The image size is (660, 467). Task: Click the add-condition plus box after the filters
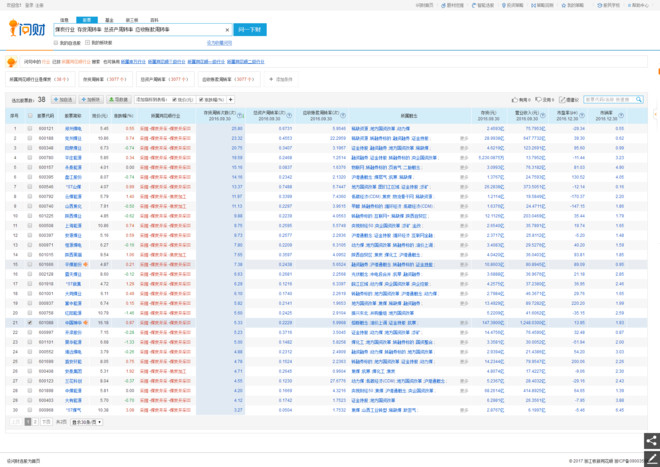(281, 79)
